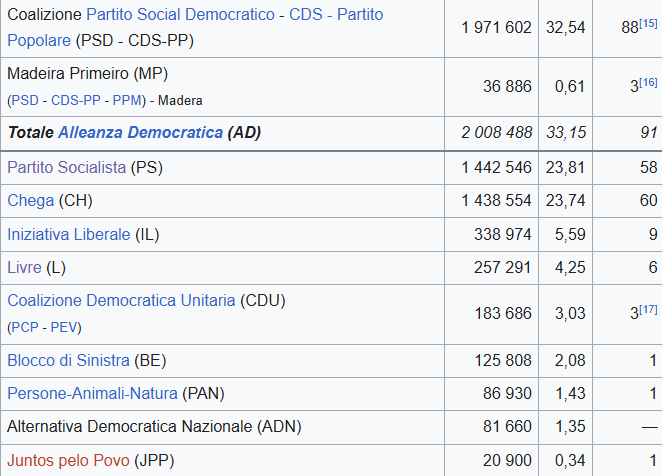
Task: Go to the Blocco di Sinistra page
Action: point(68,360)
